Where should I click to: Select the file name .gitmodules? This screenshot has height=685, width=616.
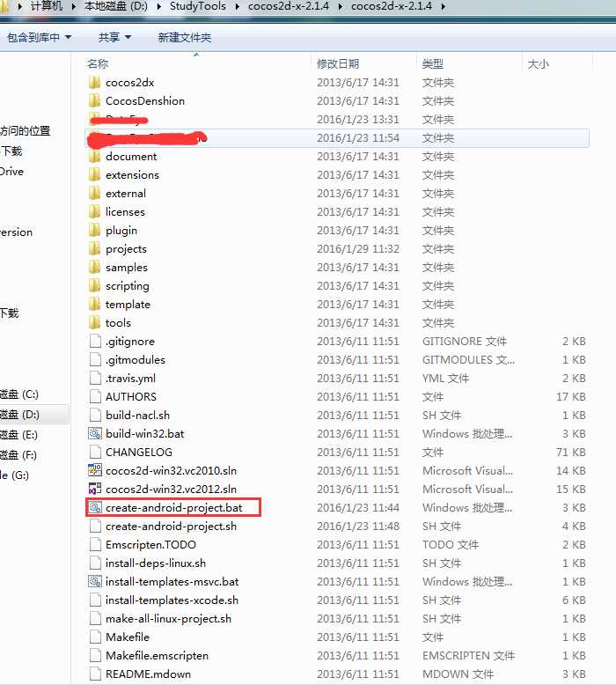point(136,360)
